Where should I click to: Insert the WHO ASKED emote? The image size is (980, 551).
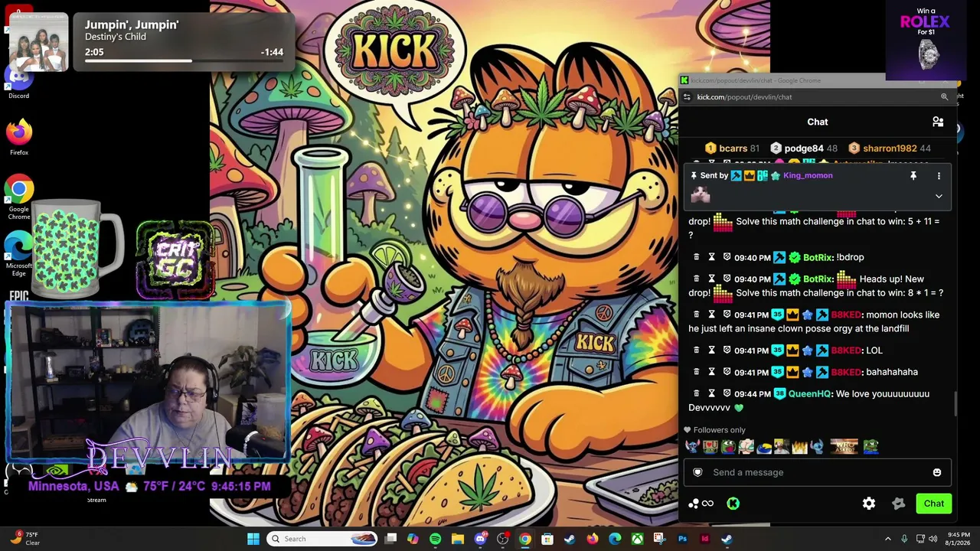pyautogui.click(x=844, y=446)
